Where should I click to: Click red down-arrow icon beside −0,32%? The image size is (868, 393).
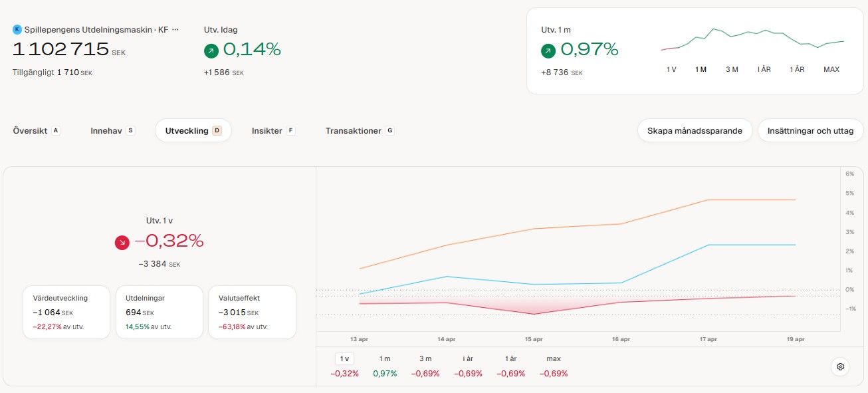tap(122, 242)
